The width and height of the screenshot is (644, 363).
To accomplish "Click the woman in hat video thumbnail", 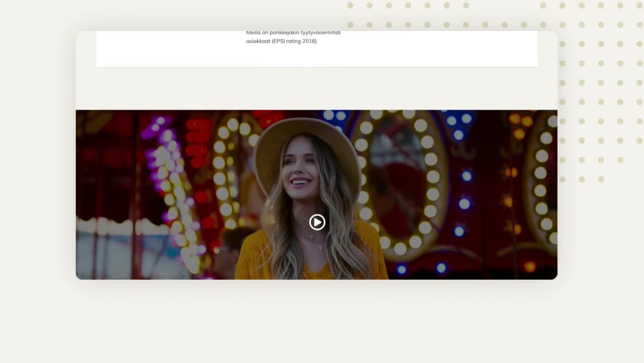I will [317, 195].
